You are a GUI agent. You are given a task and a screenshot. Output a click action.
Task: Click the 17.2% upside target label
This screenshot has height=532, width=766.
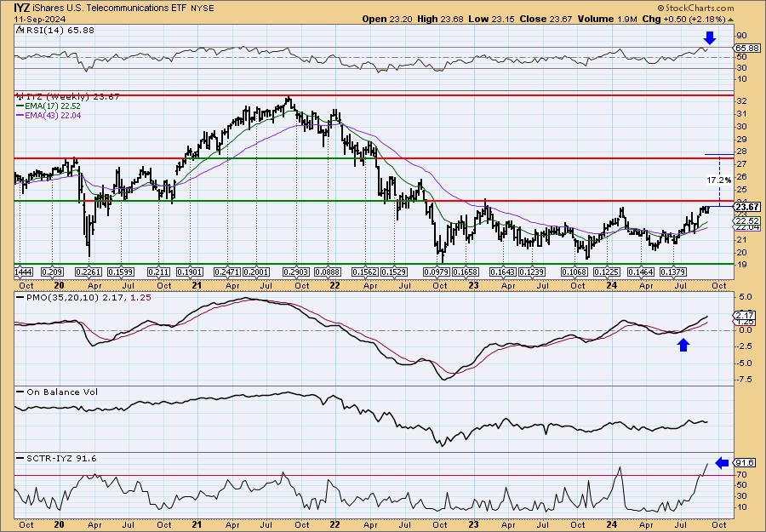(718, 180)
